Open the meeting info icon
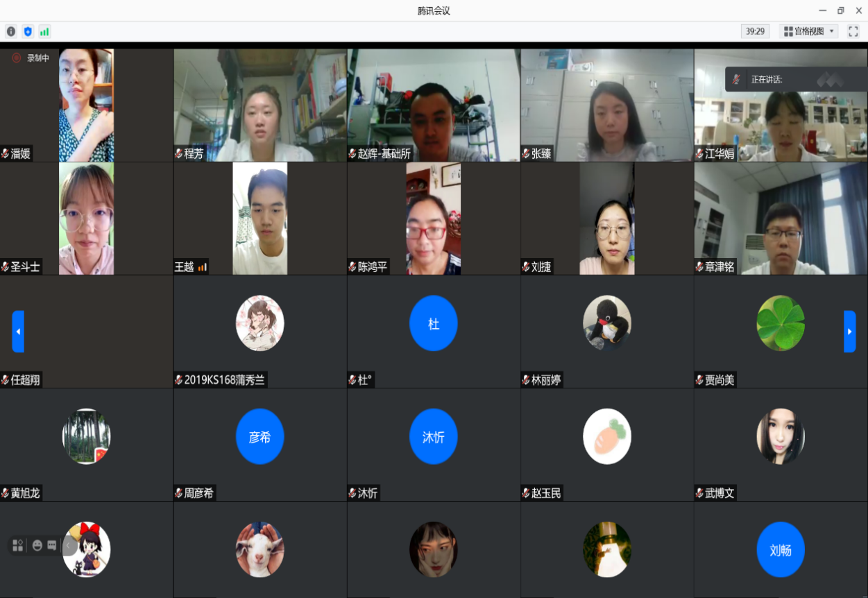The height and width of the screenshot is (598, 868). click(x=11, y=31)
